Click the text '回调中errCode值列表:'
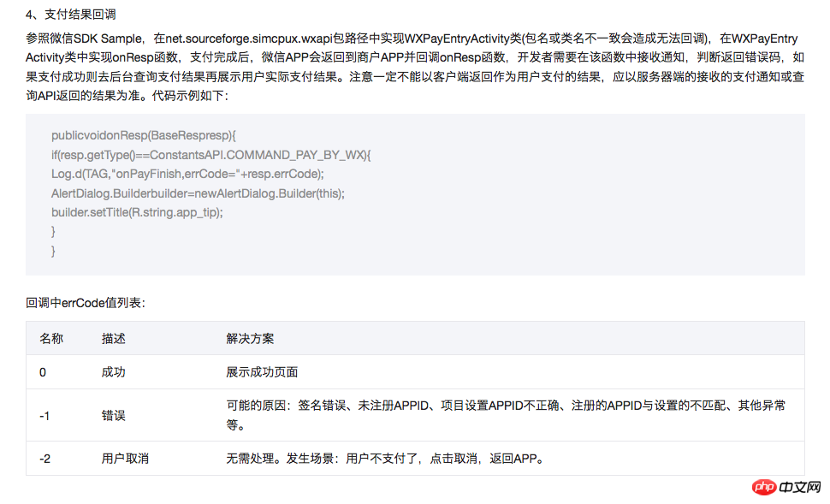Screen dimensions: 830x504 click(x=86, y=303)
